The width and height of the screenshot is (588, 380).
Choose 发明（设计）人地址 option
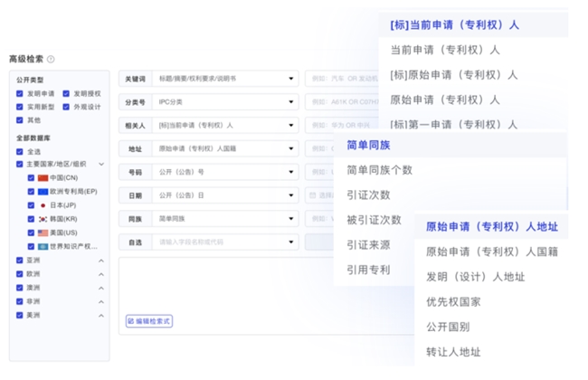point(475,277)
